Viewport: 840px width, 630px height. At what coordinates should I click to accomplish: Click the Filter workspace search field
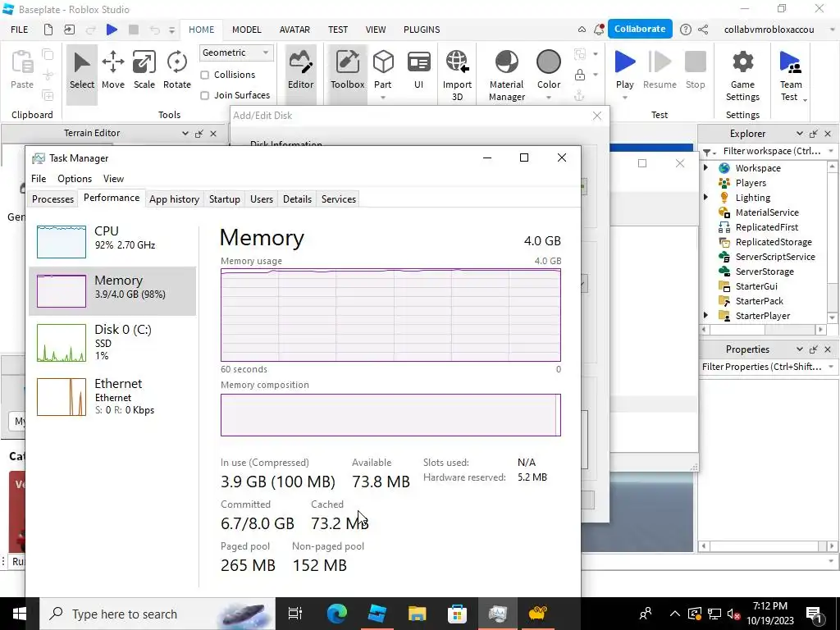click(771, 151)
